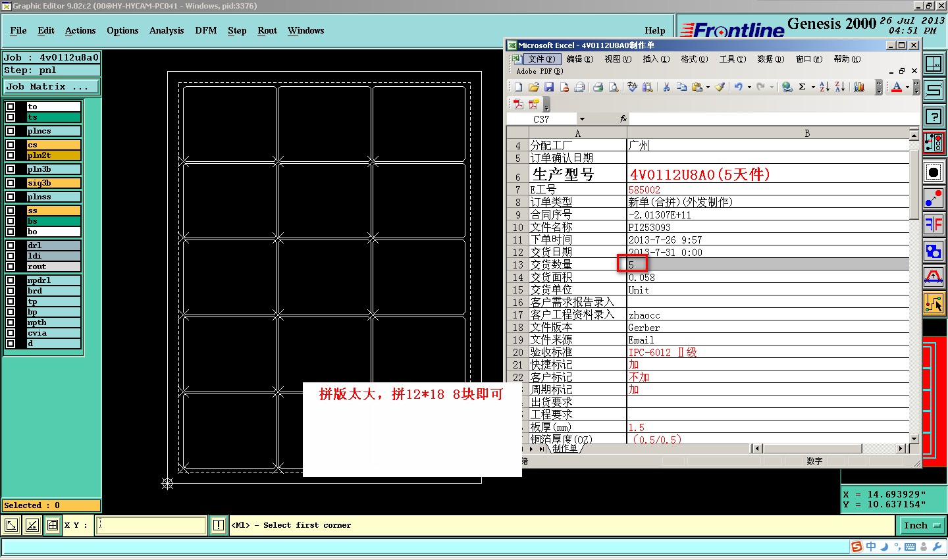Open the Paste options dropdown arrow
Image resolution: width=948 pixels, height=560 pixels.
[708, 87]
